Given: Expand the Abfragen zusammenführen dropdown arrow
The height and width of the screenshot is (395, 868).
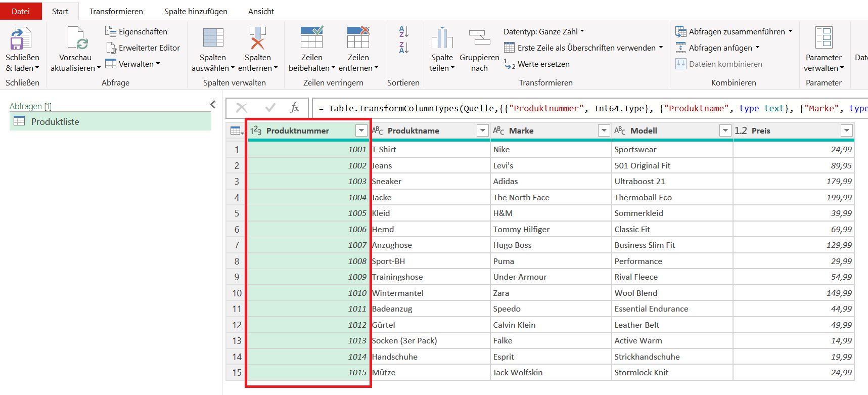Looking at the screenshot, I should click(790, 31).
